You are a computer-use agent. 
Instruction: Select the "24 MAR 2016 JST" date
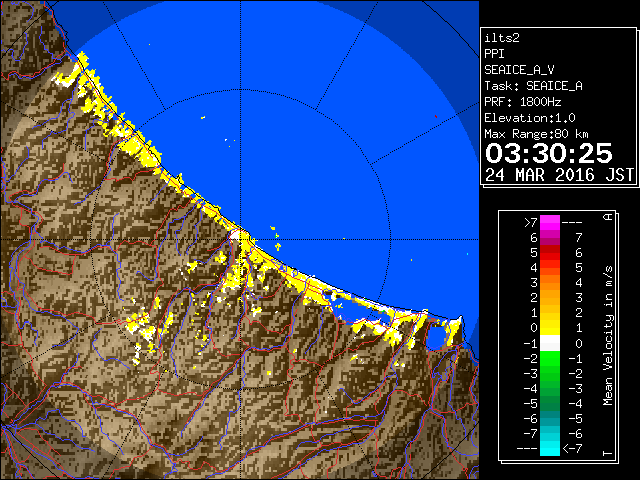[x=560, y=175]
